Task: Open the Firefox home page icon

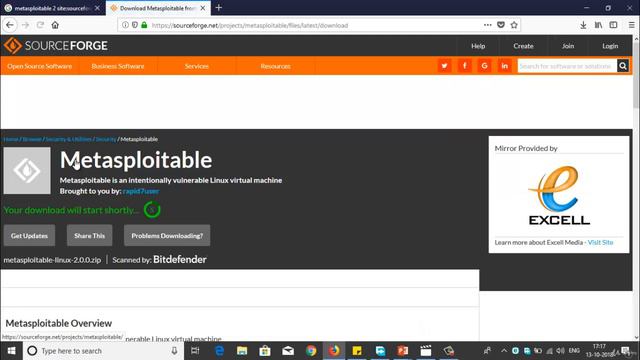Action: click(55, 25)
